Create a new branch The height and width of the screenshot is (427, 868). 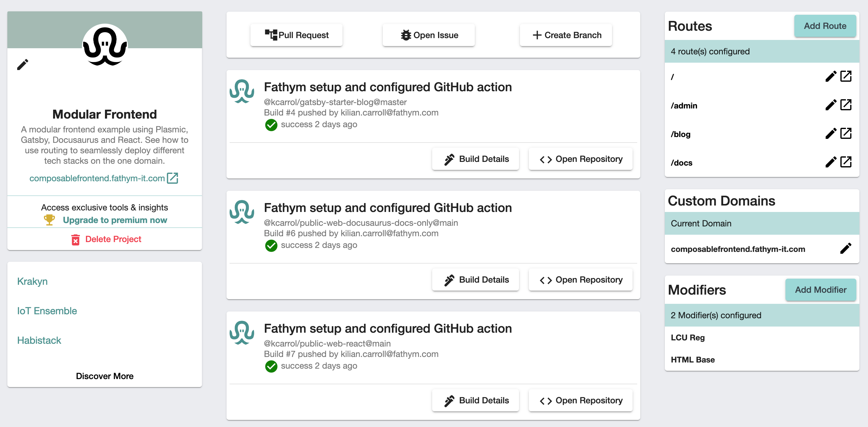(x=566, y=35)
